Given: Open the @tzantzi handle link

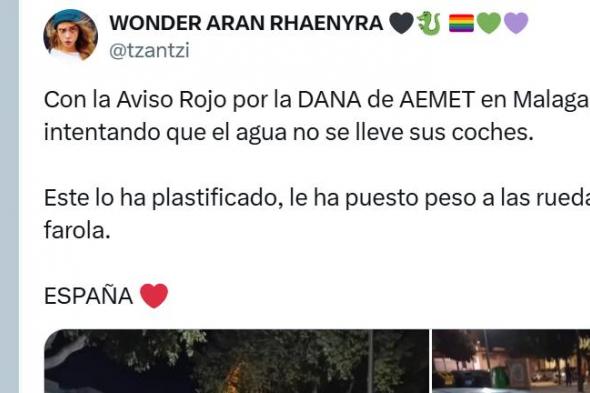Looking at the screenshot, I should [x=149, y=50].
